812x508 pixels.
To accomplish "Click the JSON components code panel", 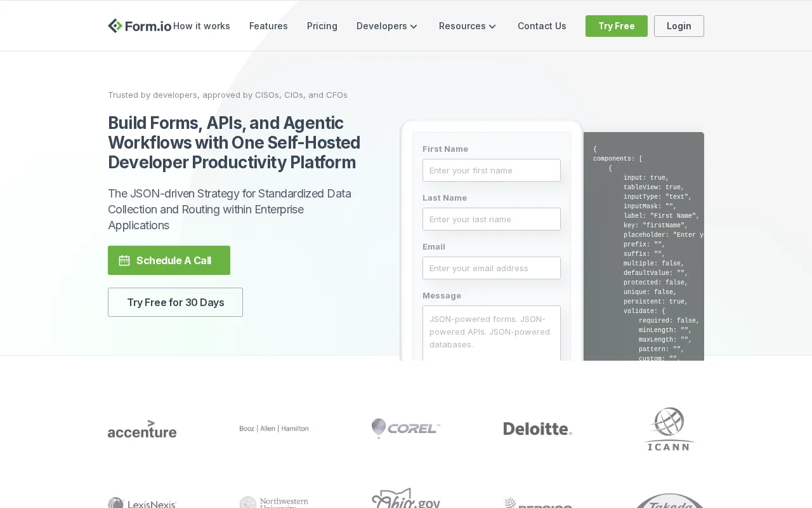I will tap(644, 246).
